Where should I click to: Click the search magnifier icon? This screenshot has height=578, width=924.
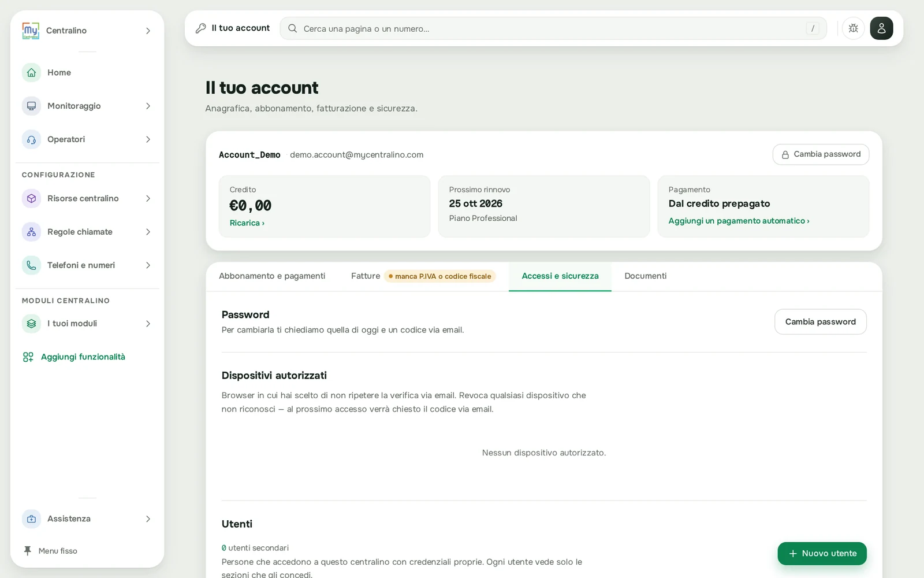coord(292,28)
